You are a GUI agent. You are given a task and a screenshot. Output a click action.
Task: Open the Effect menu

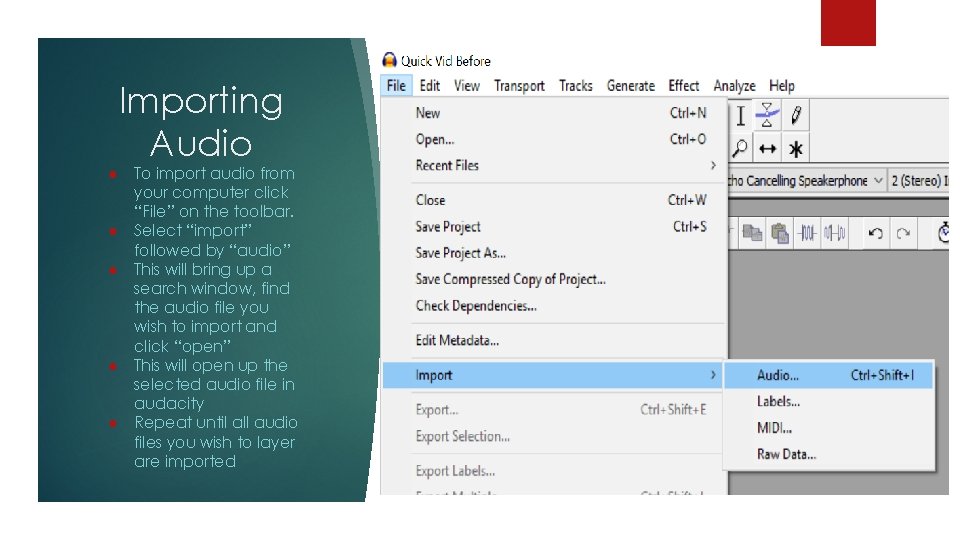click(x=683, y=86)
